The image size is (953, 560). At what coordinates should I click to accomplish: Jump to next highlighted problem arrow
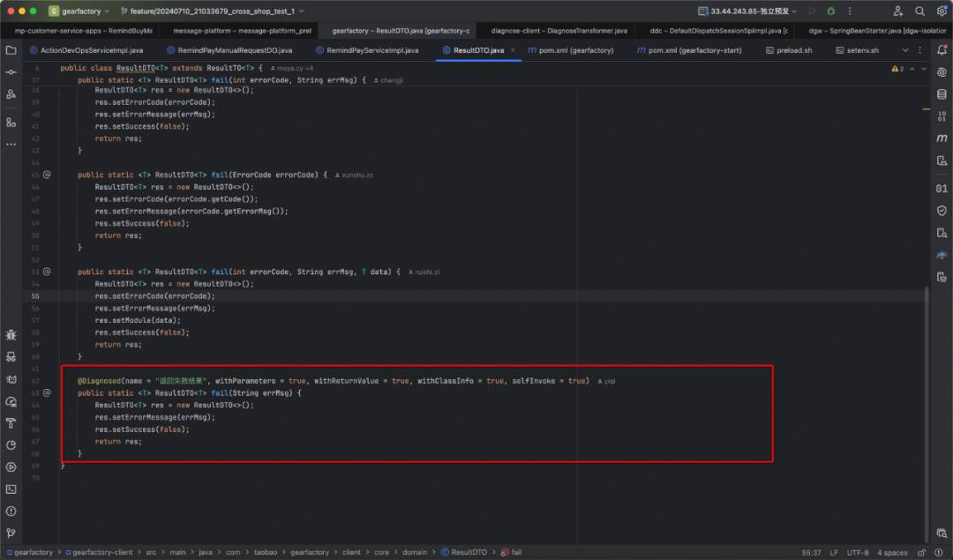[923, 69]
